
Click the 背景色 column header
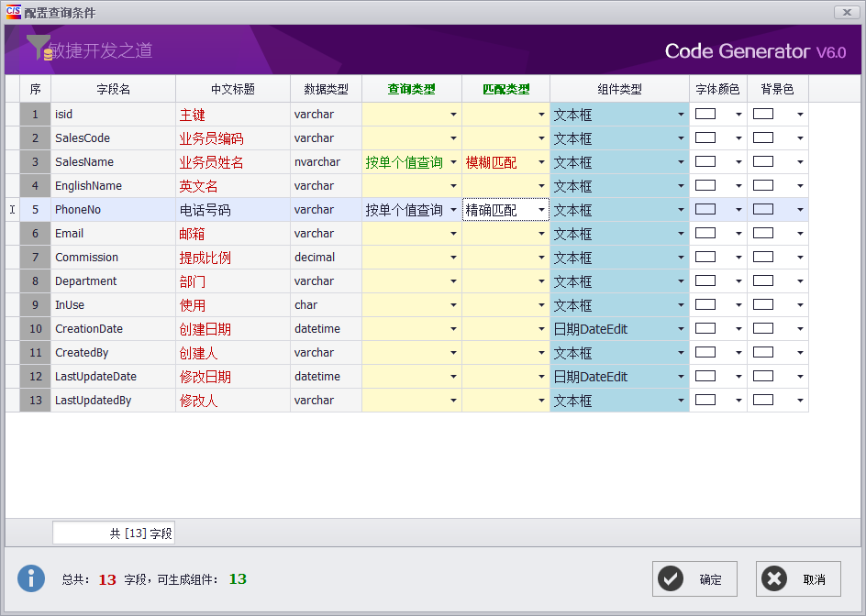pos(778,89)
